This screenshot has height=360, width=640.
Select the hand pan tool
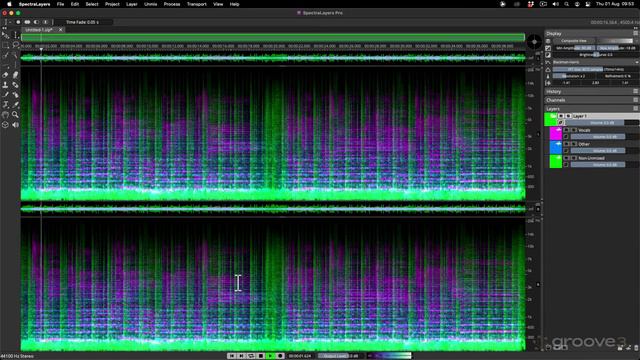click(5, 115)
